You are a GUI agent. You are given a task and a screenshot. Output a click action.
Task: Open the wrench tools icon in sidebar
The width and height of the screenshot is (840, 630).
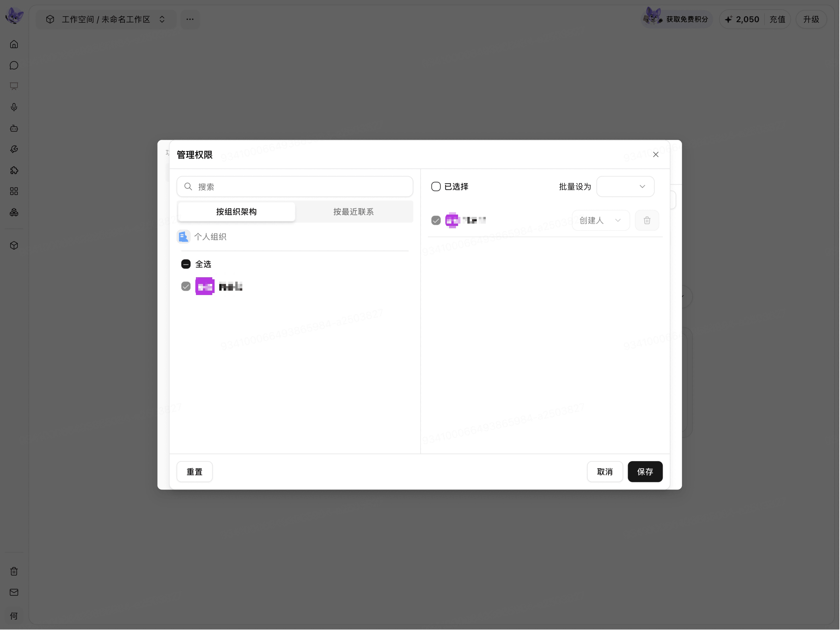coord(14,149)
